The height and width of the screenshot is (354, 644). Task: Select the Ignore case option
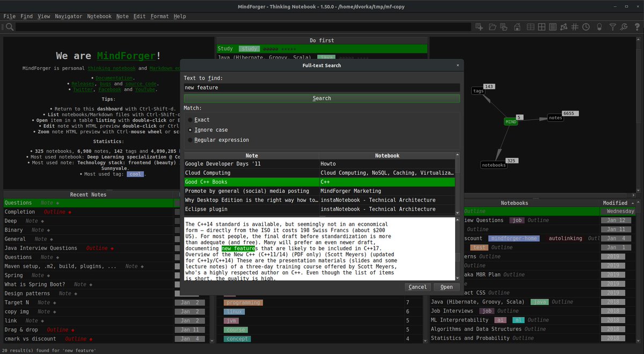[207, 130]
